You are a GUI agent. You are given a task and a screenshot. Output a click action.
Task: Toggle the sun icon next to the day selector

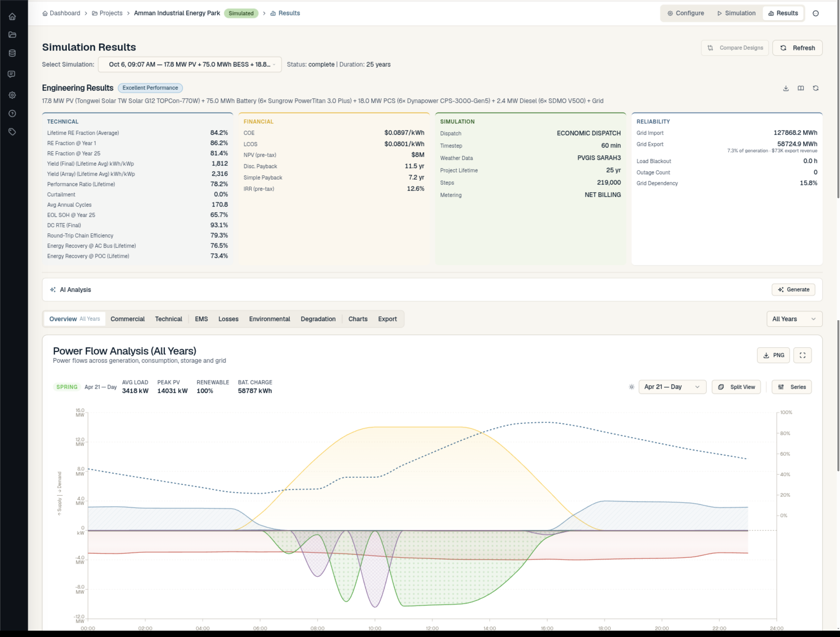632,387
